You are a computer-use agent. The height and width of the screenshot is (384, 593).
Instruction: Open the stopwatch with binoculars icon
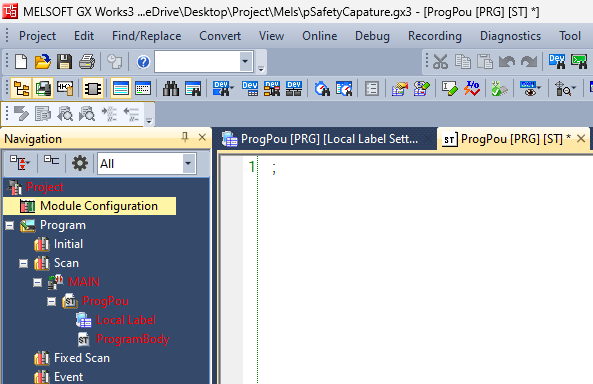click(322, 89)
